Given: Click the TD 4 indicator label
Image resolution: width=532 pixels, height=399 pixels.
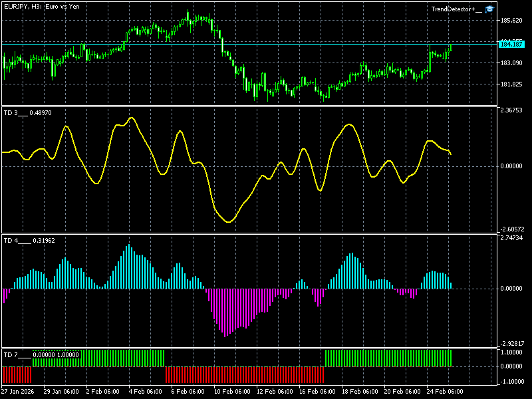Looking at the screenshot, I should click(x=29, y=241).
